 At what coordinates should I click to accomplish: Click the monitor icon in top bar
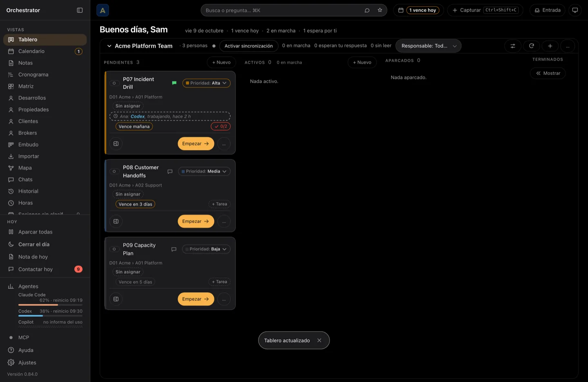coord(575,10)
